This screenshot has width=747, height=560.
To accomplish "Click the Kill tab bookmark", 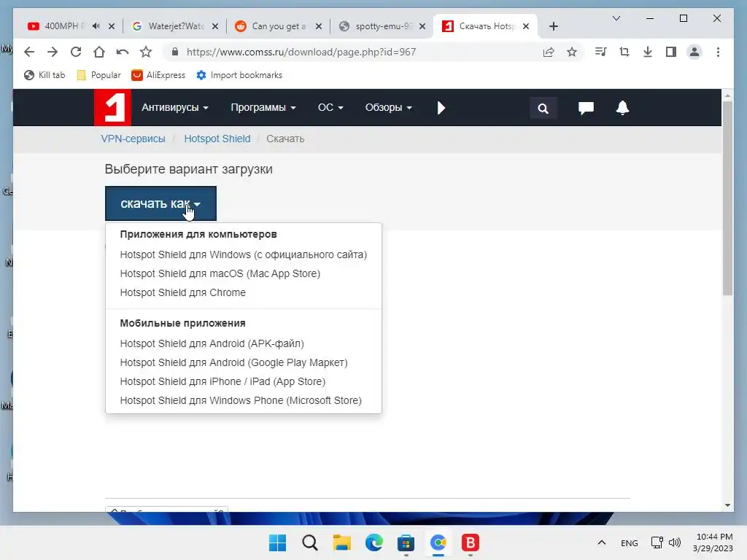I will pyautogui.click(x=44, y=75).
